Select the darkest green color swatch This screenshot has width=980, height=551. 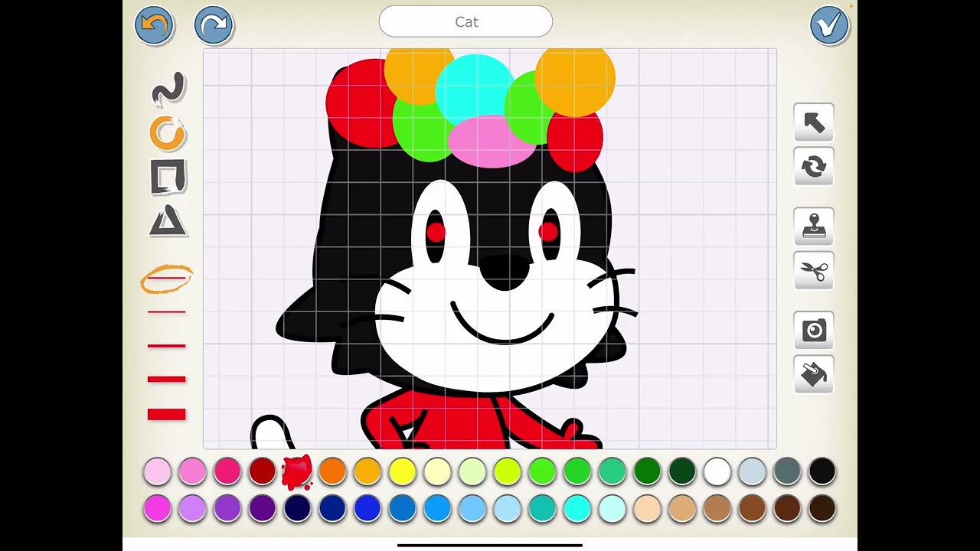[x=682, y=471]
